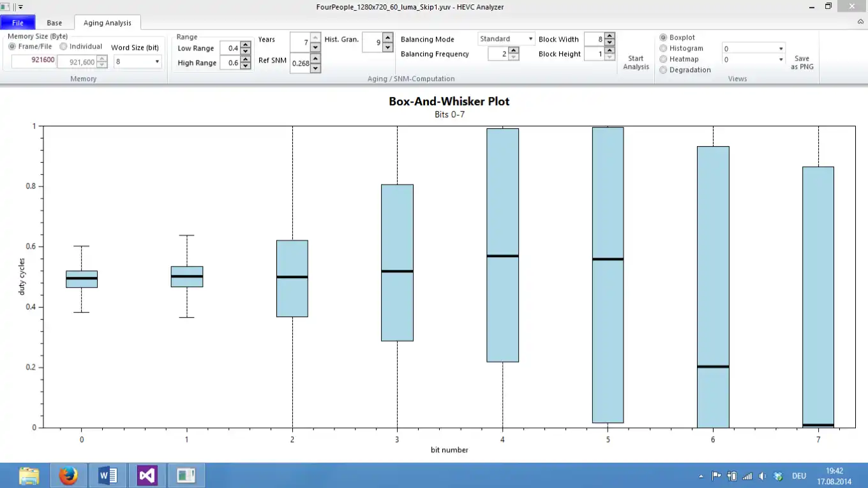Increase the Balancing Frequency value

pyautogui.click(x=514, y=50)
